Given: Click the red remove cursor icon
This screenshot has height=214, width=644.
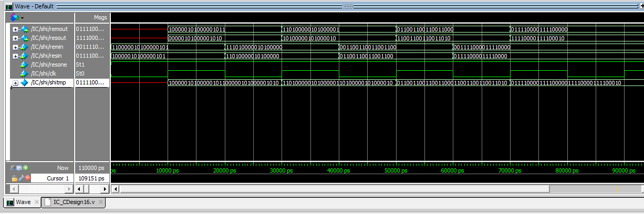Looking at the screenshot, I should pos(27,178).
